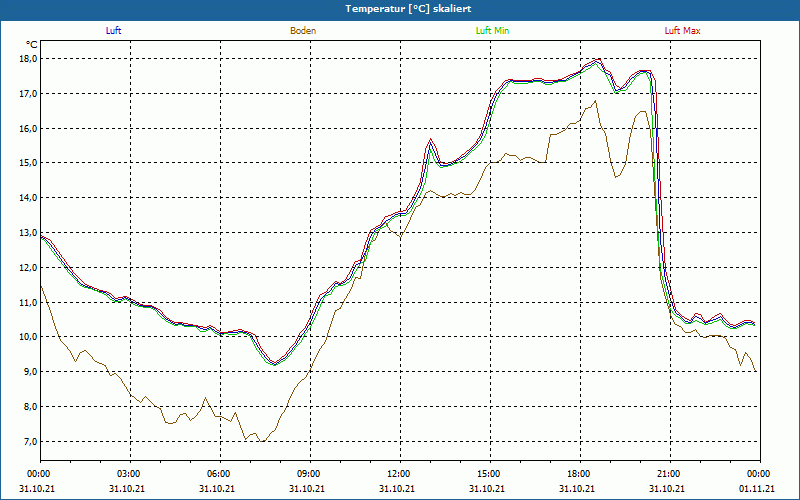The width and height of the screenshot is (800, 500).
Task: Click the 11,0 y-axis label
Action: coord(29,303)
